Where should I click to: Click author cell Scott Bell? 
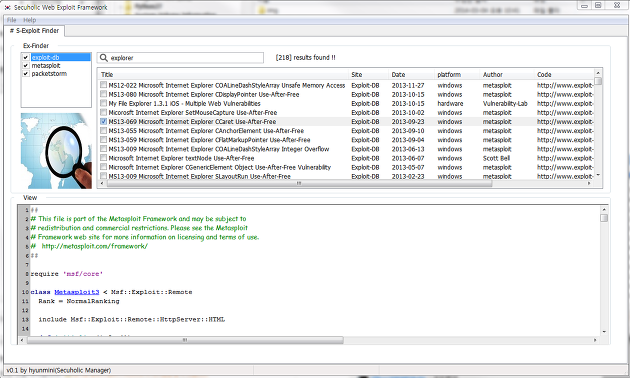point(496,158)
